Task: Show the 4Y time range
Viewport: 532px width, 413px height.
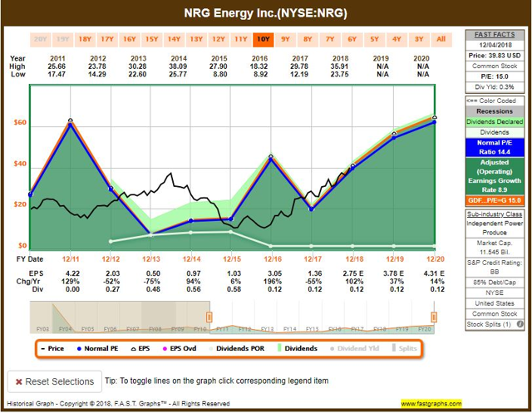Action: pyautogui.click(x=397, y=39)
